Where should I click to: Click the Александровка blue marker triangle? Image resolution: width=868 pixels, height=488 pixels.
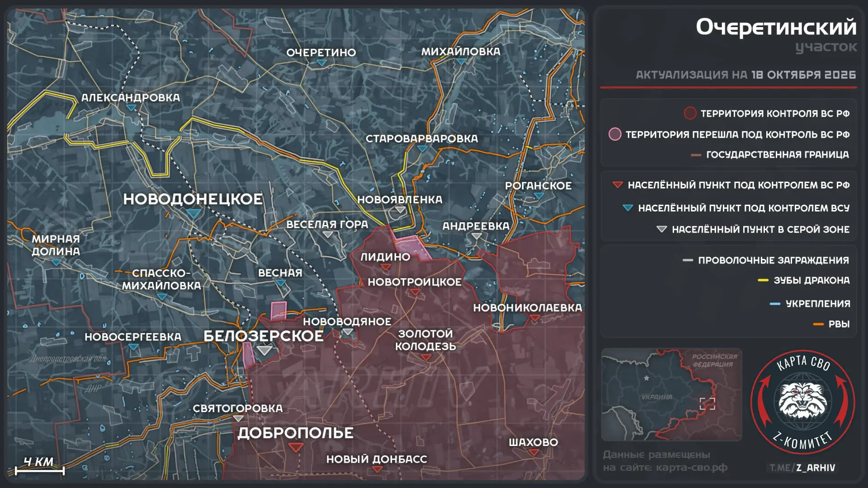click(x=131, y=108)
